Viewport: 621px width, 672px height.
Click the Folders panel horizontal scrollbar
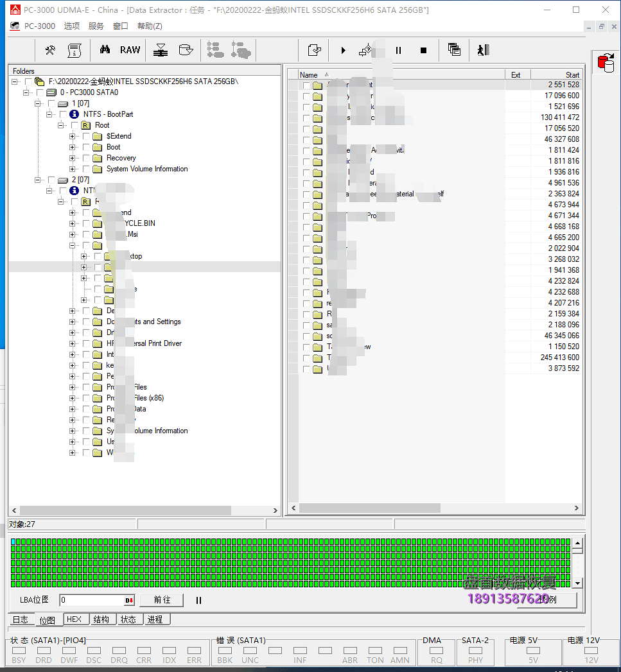pyautogui.click(x=125, y=510)
